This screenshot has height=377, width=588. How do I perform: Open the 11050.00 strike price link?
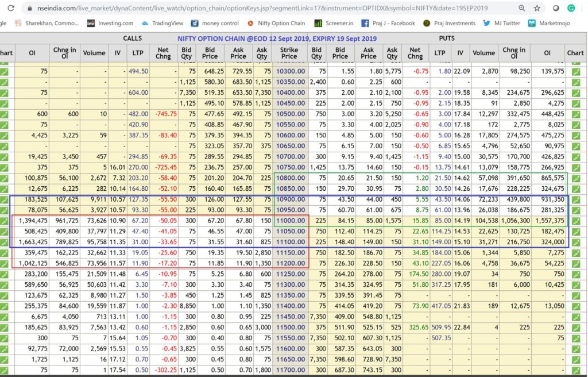click(x=291, y=231)
